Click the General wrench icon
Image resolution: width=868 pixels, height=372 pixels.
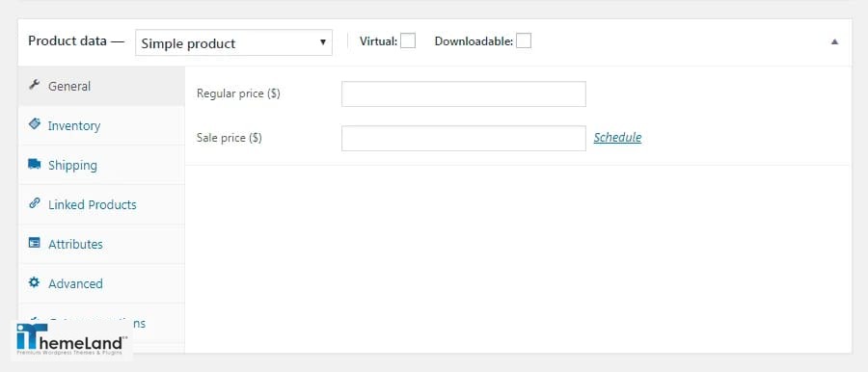pyautogui.click(x=35, y=85)
